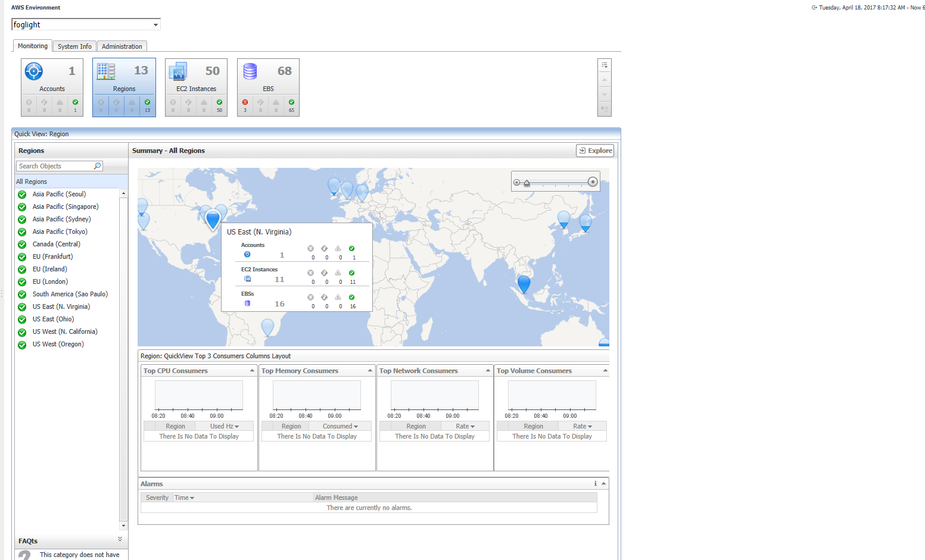Click the Alarms info icon
925x560 pixels.
pos(595,484)
